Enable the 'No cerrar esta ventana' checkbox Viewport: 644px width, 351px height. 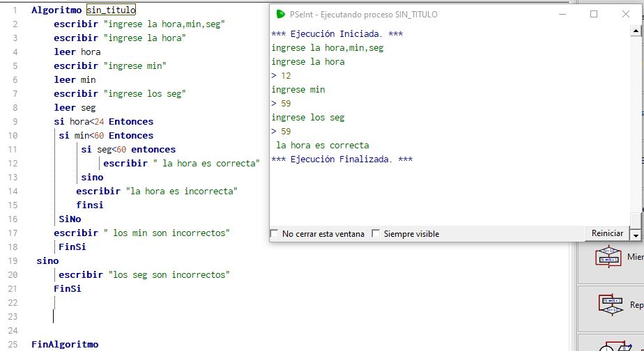[275, 234]
